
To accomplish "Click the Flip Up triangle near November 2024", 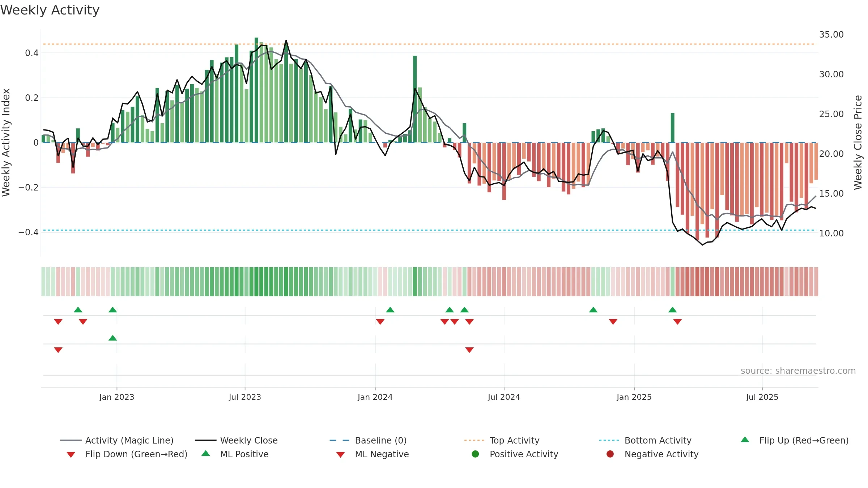I will pyautogui.click(x=593, y=310).
